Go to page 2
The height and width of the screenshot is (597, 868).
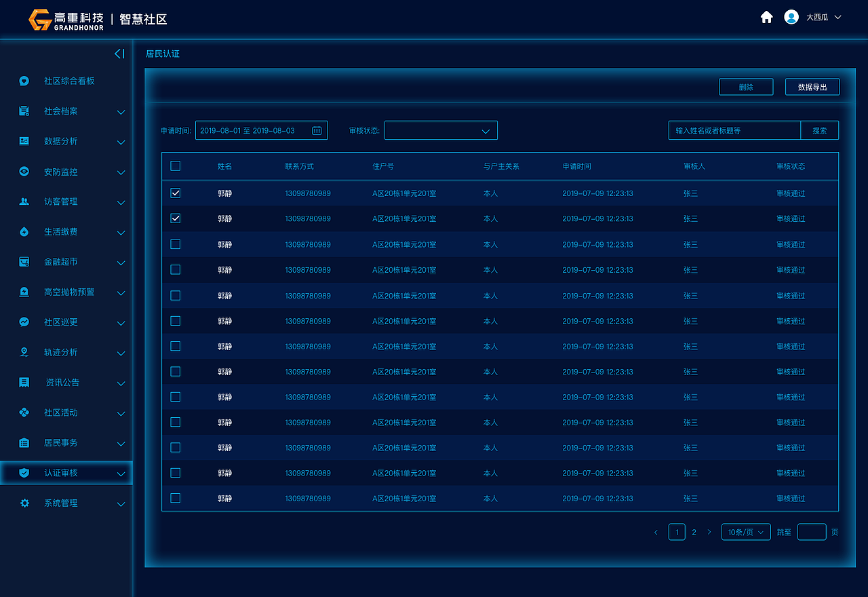(694, 533)
